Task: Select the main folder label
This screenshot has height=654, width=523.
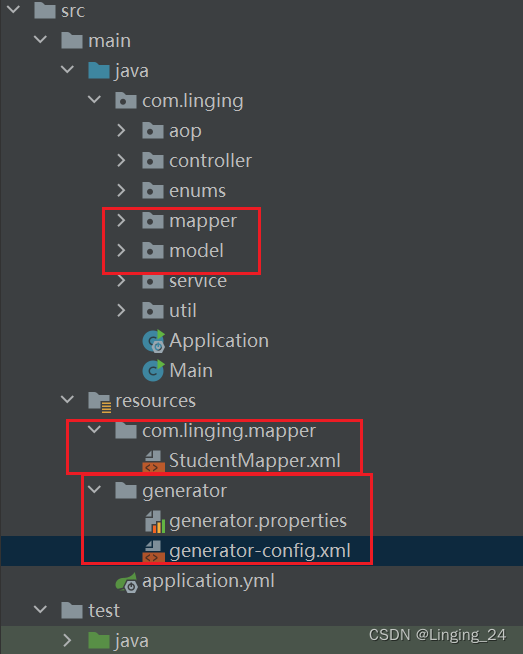Action: click(109, 41)
